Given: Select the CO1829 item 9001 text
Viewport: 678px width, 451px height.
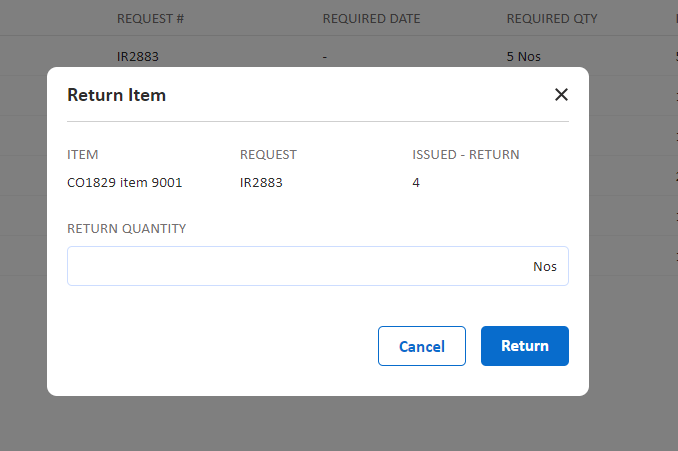Looking at the screenshot, I should (124, 183).
